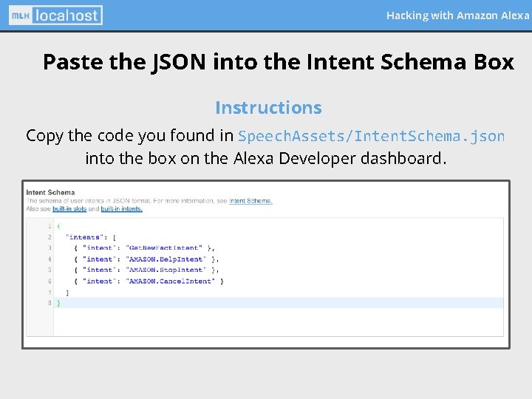This screenshot has width=532, height=399.
Task: Place cursor on "intents": [ line
Action: 91,237
